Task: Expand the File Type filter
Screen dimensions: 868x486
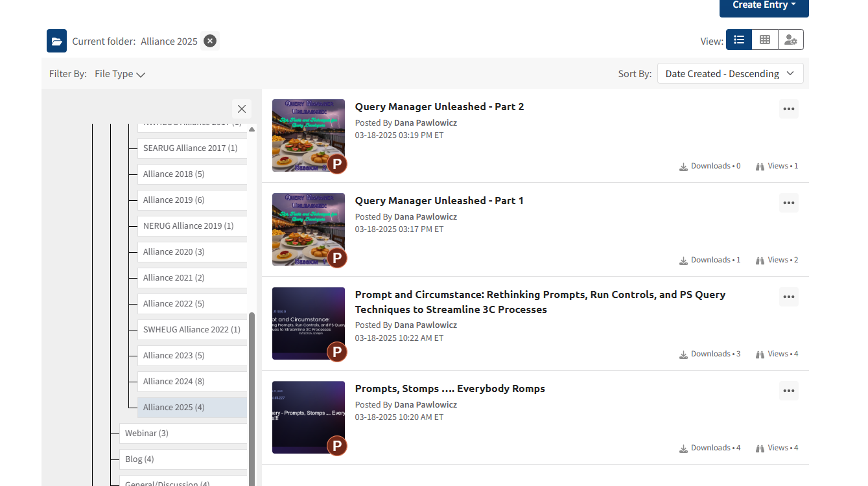Action: (x=120, y=74)
